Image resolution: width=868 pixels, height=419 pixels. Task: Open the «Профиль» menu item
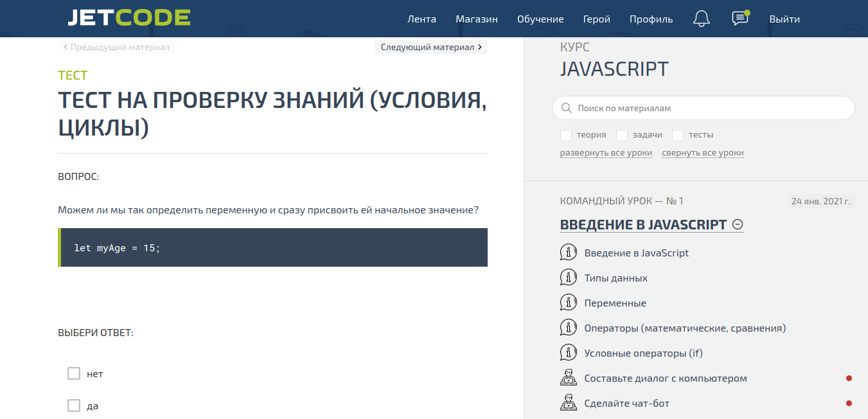click(651, 19)
